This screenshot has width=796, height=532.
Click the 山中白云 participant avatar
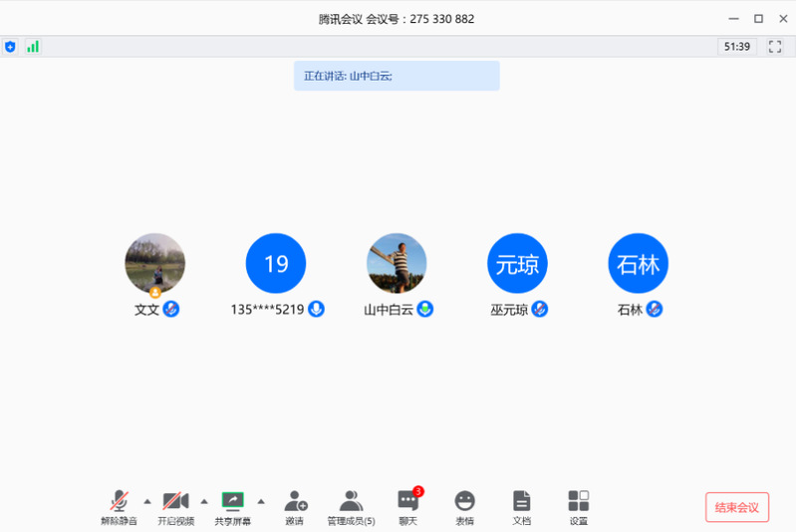tap(397, 263)
